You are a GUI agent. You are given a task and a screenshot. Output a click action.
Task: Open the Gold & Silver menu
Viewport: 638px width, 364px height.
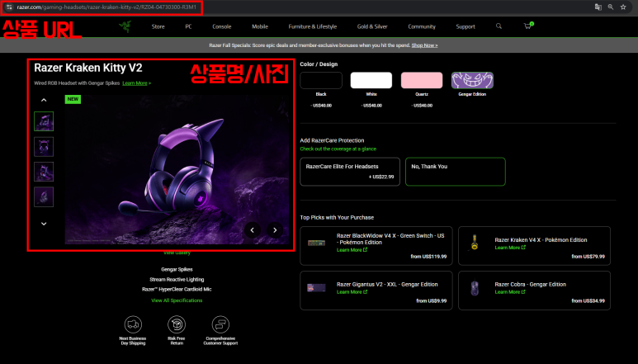point(372,26)
